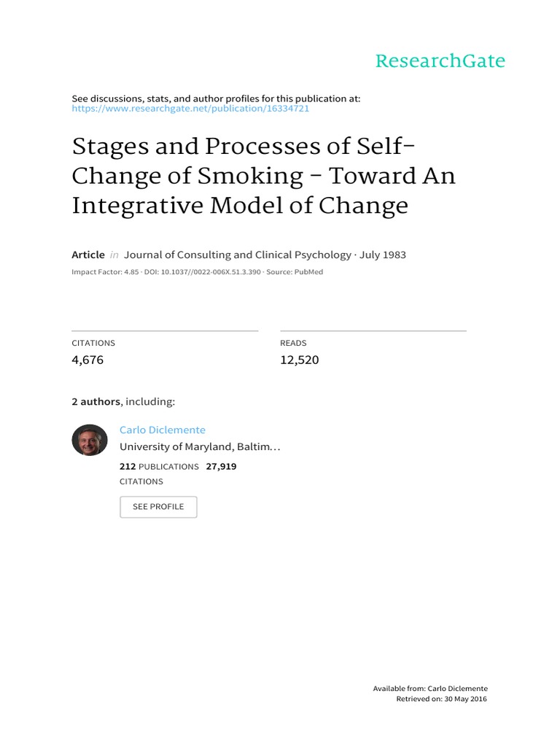
Task: Click the citations count 4,676
Action: (87, 360)
